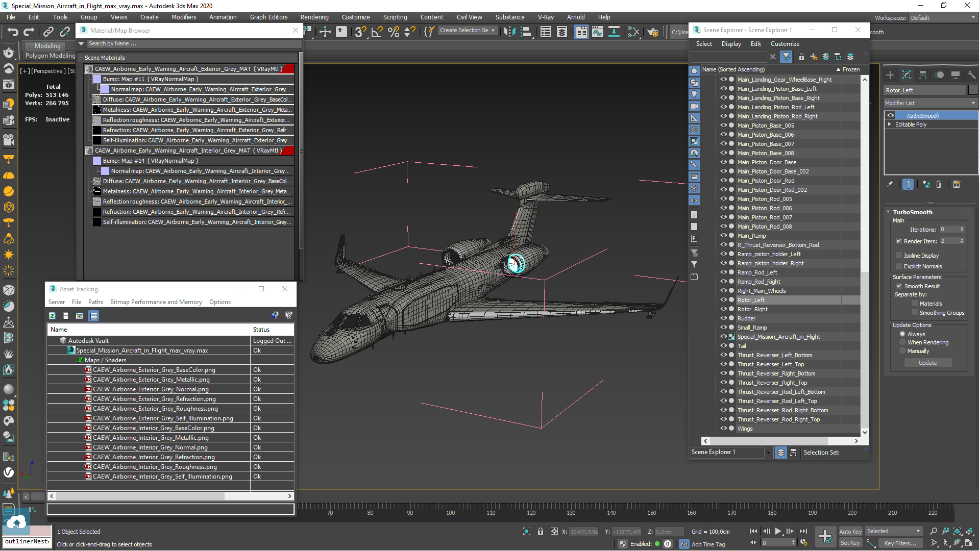
Task: Open Bitmap Performance and Memory menu
Action: point(156,302)
